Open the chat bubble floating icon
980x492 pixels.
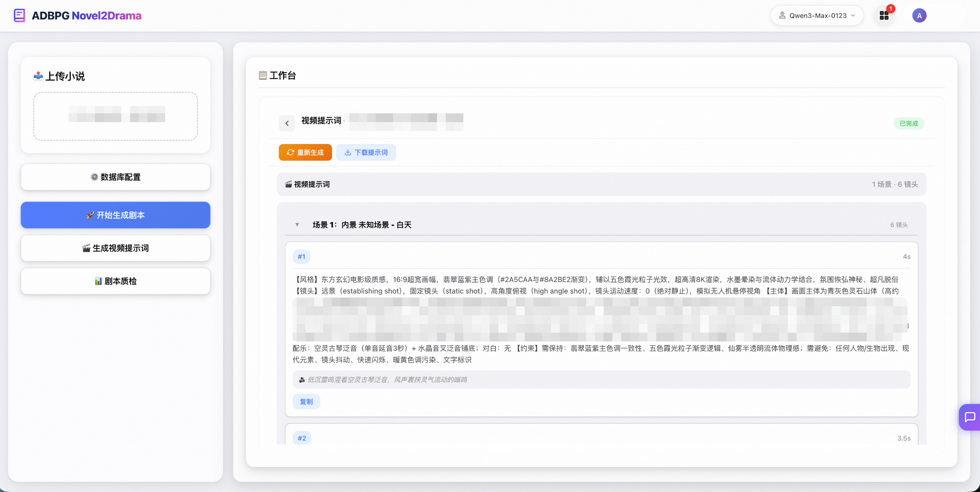pos(970,417)
